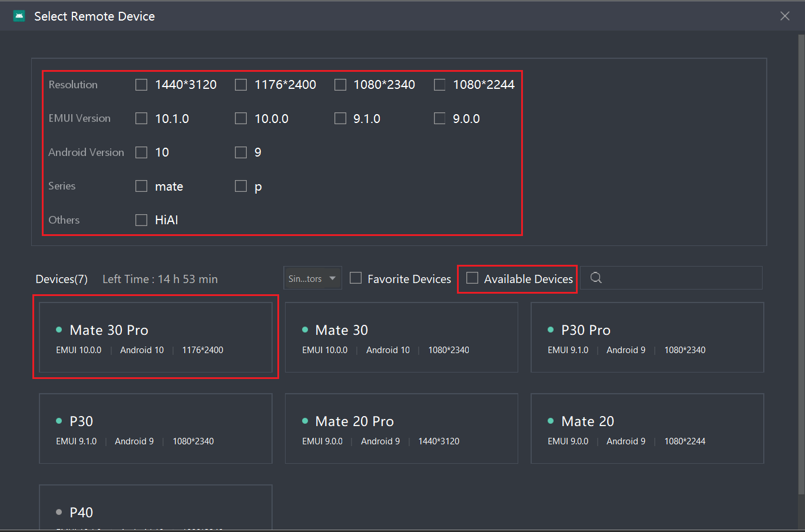This screenshot has height=532, width=805.
Task: Click the green status dot on Mate 20 Pro
Action: (305, 421)
